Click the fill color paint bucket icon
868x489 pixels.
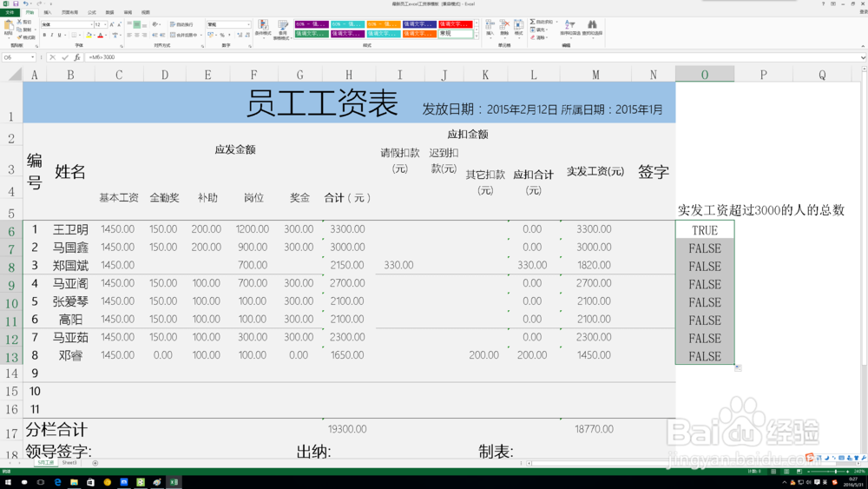pos(89,35)
